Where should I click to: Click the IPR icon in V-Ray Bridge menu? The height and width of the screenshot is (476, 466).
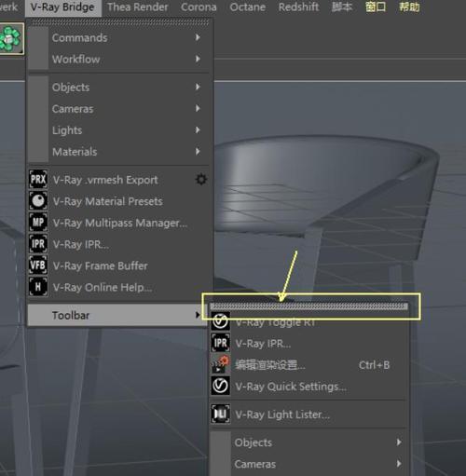point(38,244)
